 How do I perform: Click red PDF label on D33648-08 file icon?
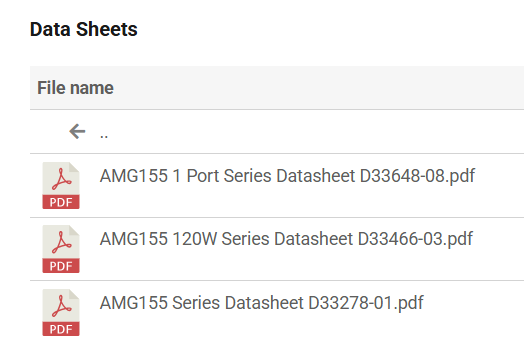61,202
